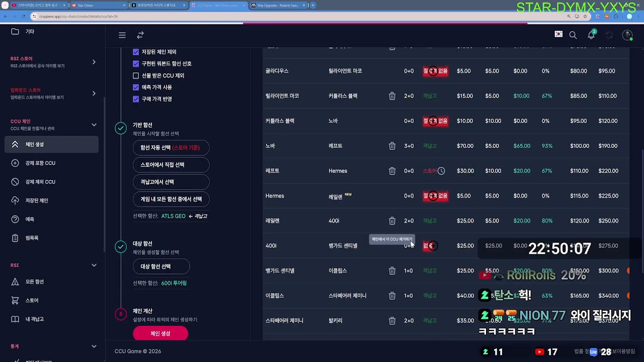Delete the 스타페어러 제미니 to 발키리 CCU
The height and width of the screenshot is (362, 644).
tap(392, 321)
